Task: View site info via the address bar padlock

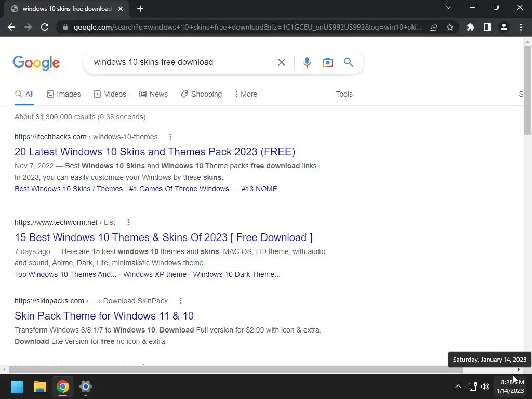Action: pos(65,27)
